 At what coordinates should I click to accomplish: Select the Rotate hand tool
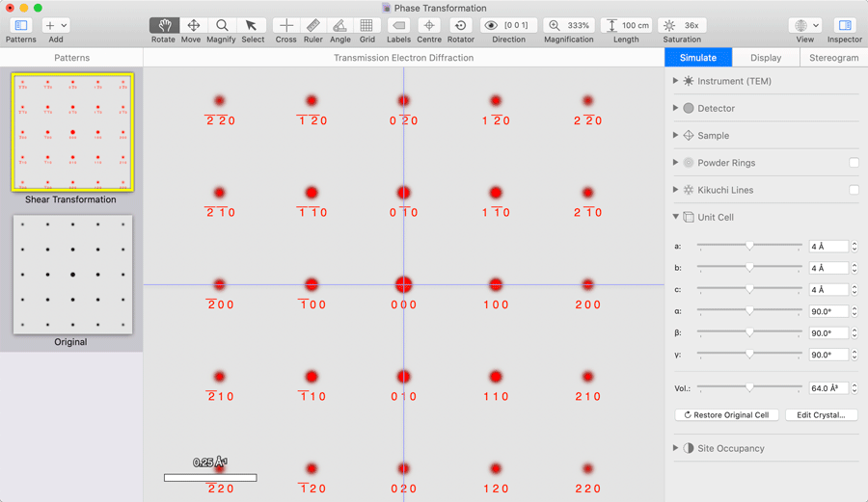(164, 25)
